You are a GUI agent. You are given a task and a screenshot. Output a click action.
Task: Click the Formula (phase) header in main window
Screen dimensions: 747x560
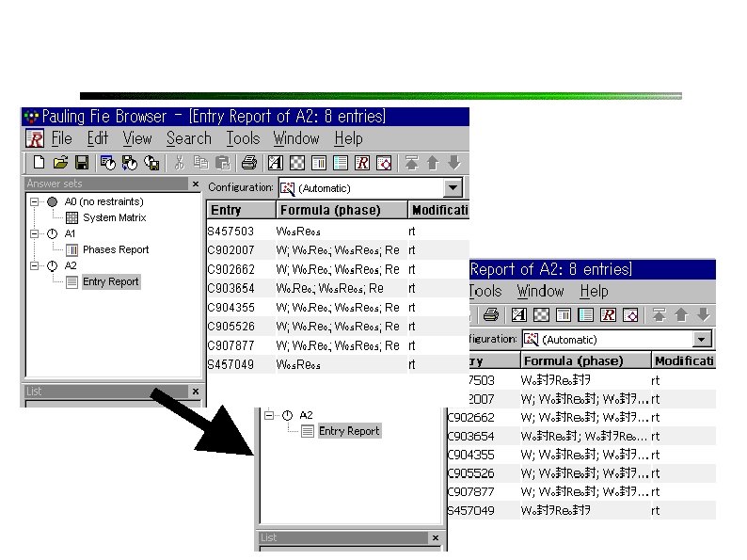pyautogui.click(x=342, y=210)
